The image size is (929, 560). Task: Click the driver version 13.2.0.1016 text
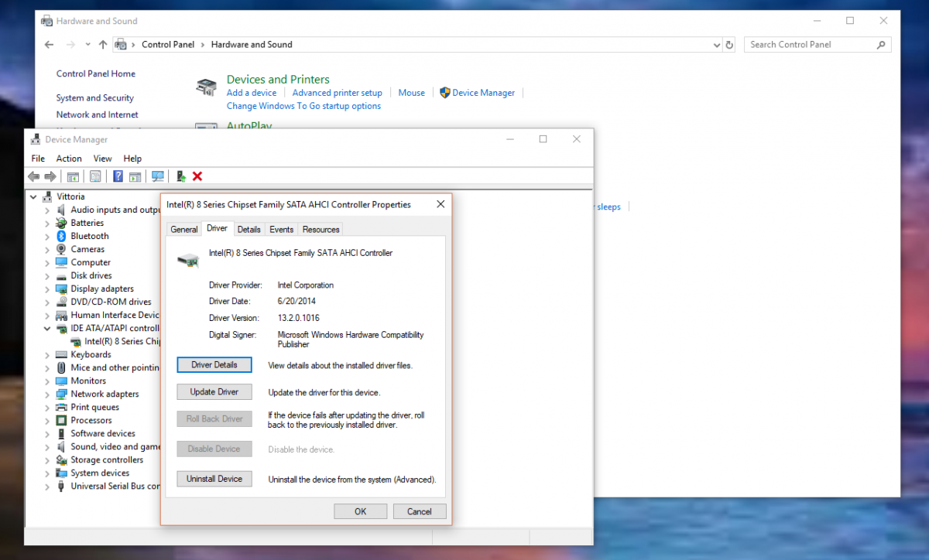pos(299,318)
